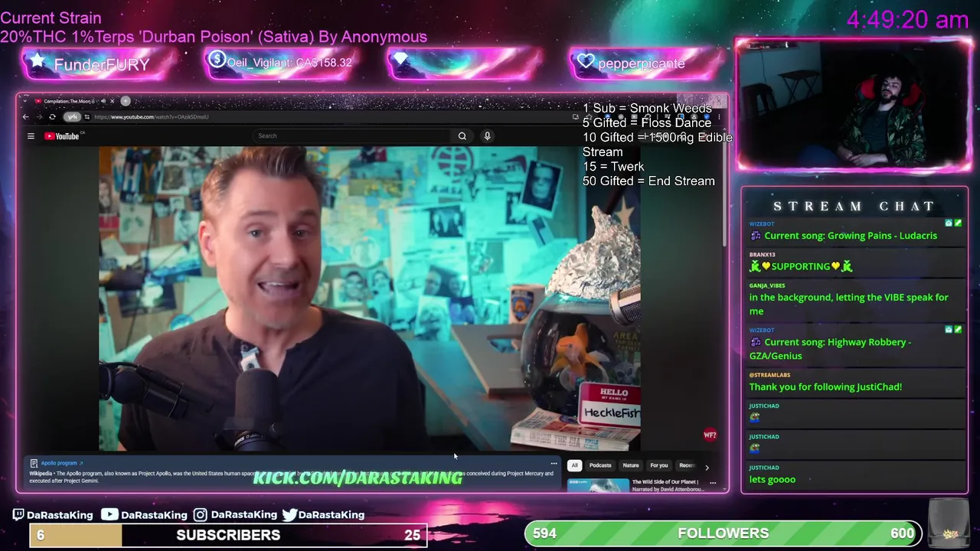Click the Instagram DaRastaKing handle

tap(235, 515)
